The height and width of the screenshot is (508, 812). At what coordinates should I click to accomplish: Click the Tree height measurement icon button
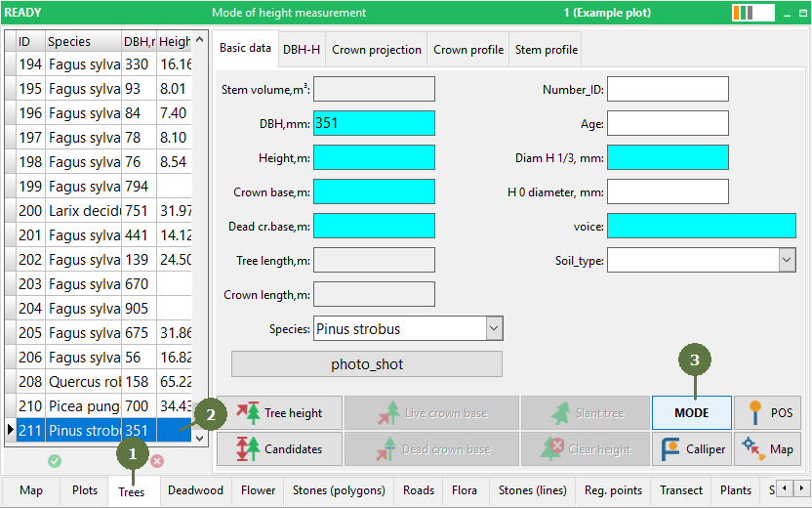coord(280,412)
